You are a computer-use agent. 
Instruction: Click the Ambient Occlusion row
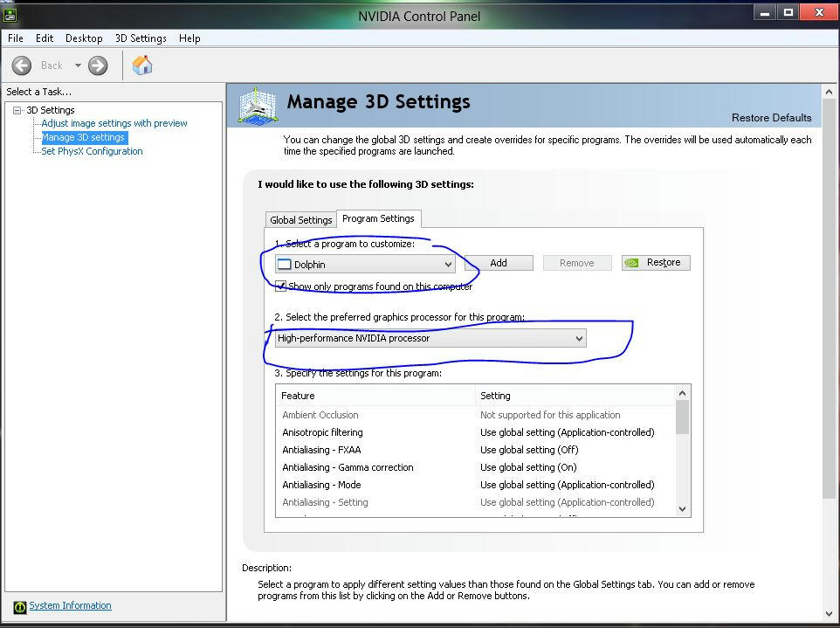click(x=476, y=415)
